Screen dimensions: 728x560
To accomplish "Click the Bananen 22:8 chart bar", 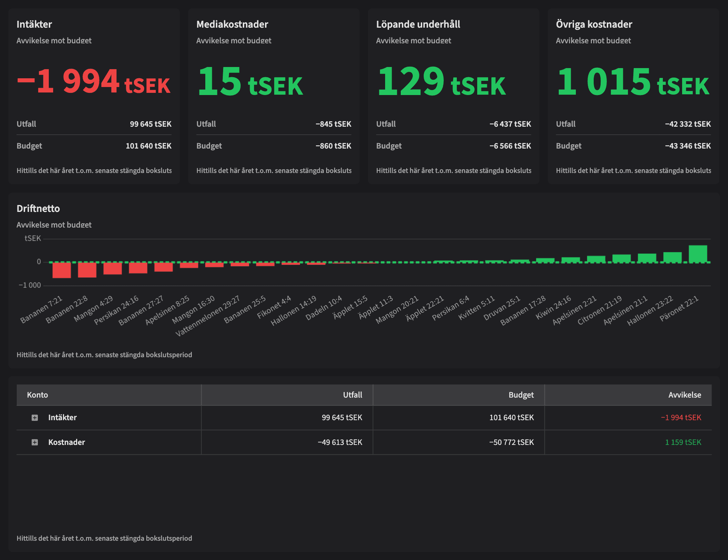I will (87, 270).
